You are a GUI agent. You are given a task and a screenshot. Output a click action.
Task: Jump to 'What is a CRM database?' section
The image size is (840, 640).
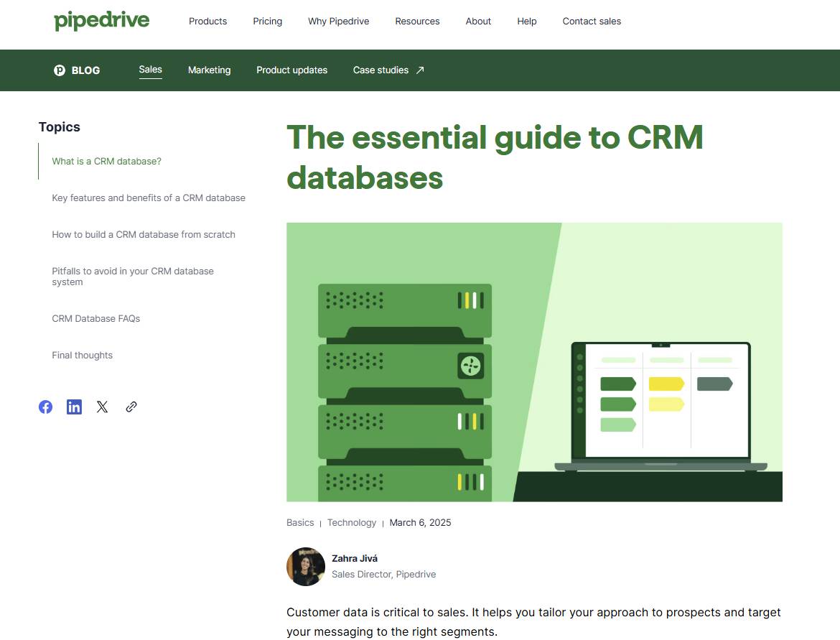(x=106, y=161)
